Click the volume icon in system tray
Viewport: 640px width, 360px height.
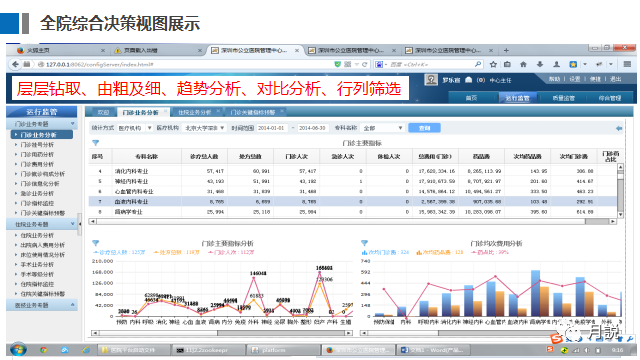coord(587,350)
